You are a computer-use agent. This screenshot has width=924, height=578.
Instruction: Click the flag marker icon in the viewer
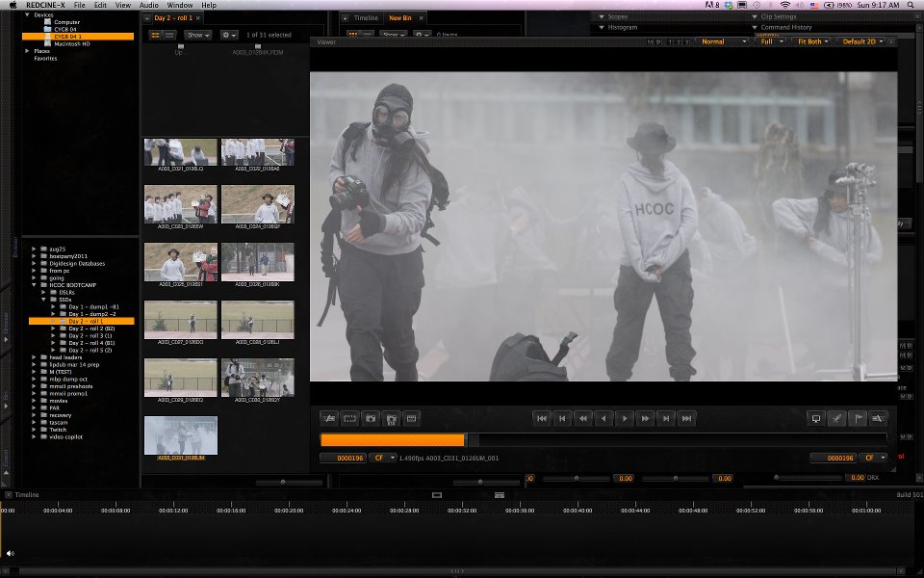[x=857, y=418]
